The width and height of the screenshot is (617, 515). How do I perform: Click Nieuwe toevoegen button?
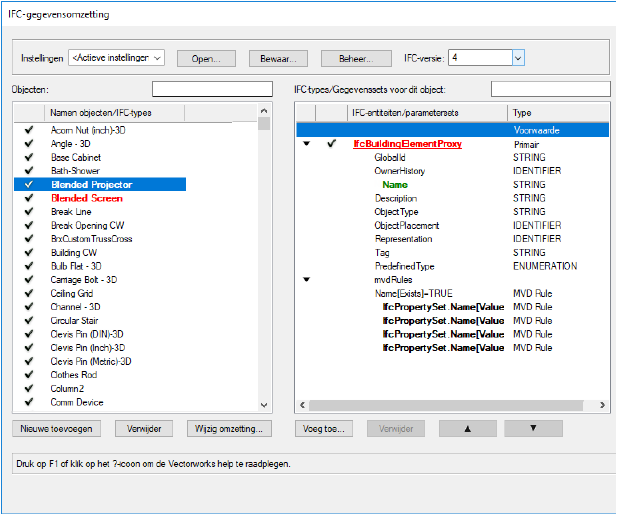[x=56, y=429]
